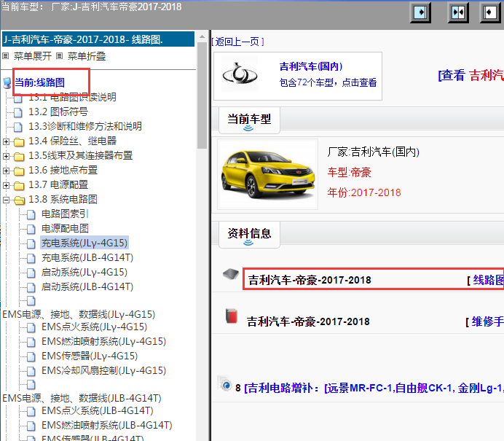Click page icon next to EMS传感器(JLγ-4G15)
Screen dimensions: 504x441
pos(31,356)
